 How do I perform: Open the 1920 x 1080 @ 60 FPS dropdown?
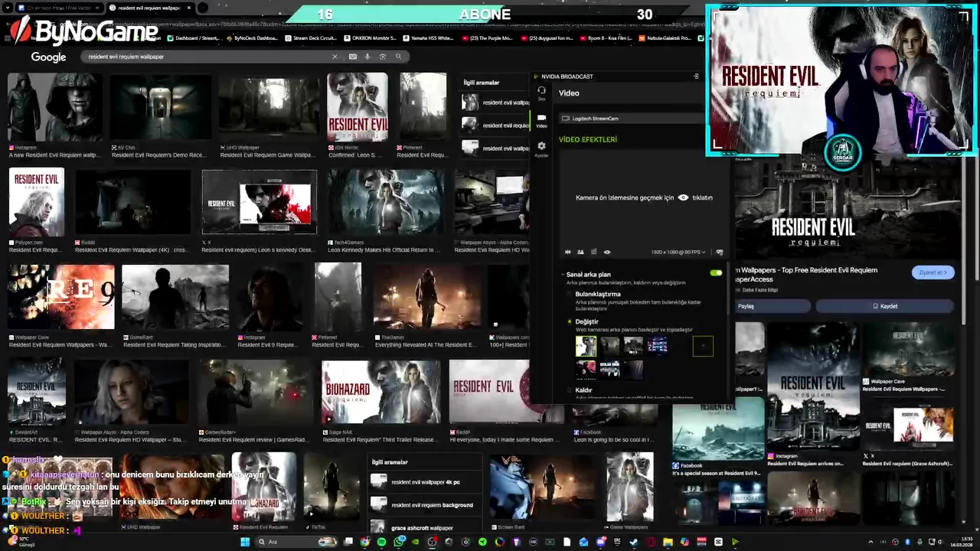(680, 252)
